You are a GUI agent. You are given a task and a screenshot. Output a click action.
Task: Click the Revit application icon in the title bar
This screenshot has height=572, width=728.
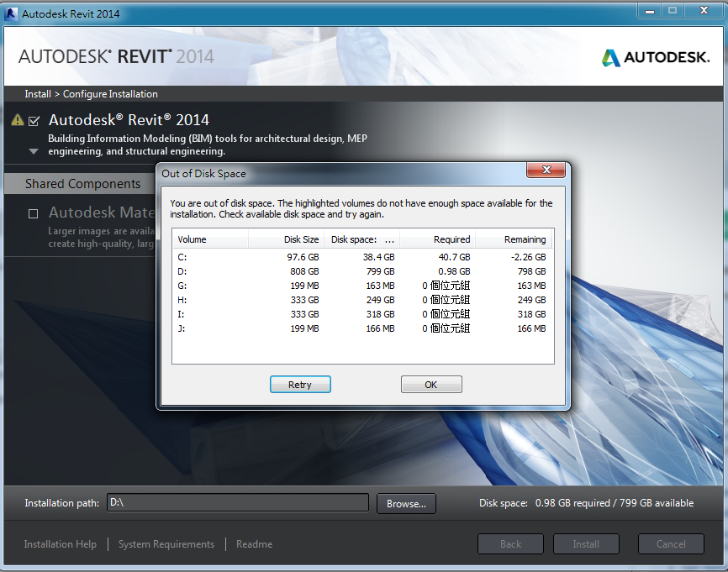(12, 13)
